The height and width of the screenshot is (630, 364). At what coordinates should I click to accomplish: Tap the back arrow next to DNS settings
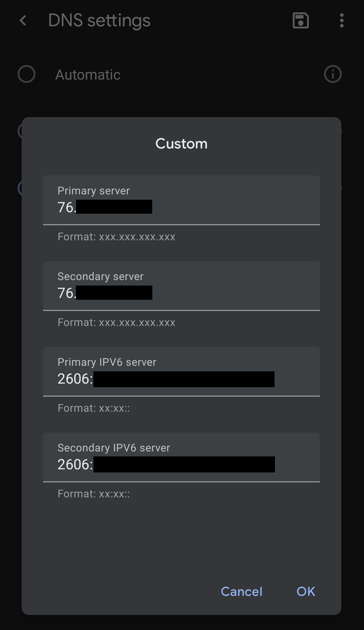pyautogui.click(x=23, y=20)
